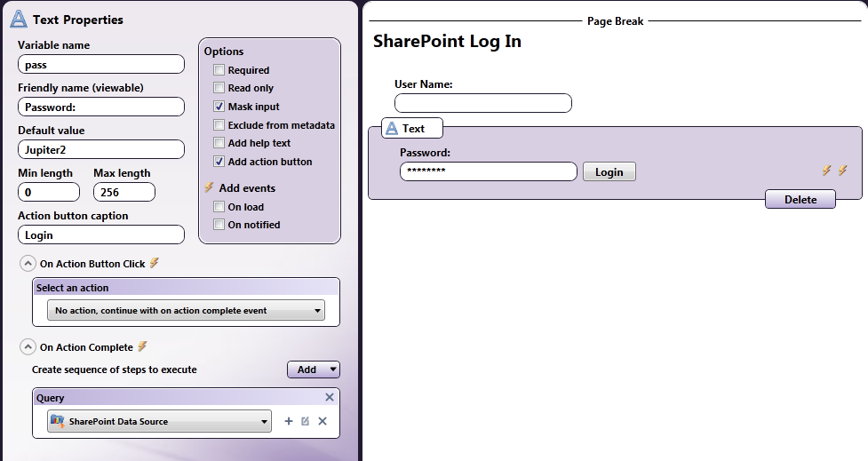The width and height of the screenshot is (868, 461).
Task: Enable the On notified event
Action: coord(219,225)
